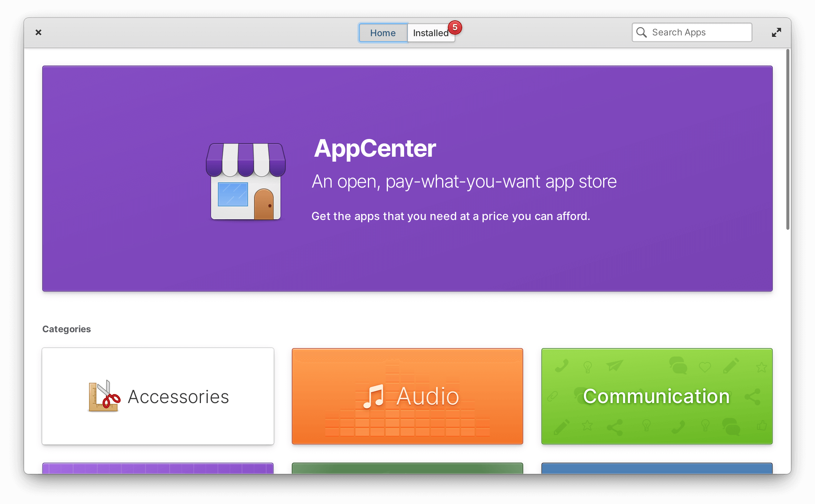Select the Home tab

pos(383,33)
